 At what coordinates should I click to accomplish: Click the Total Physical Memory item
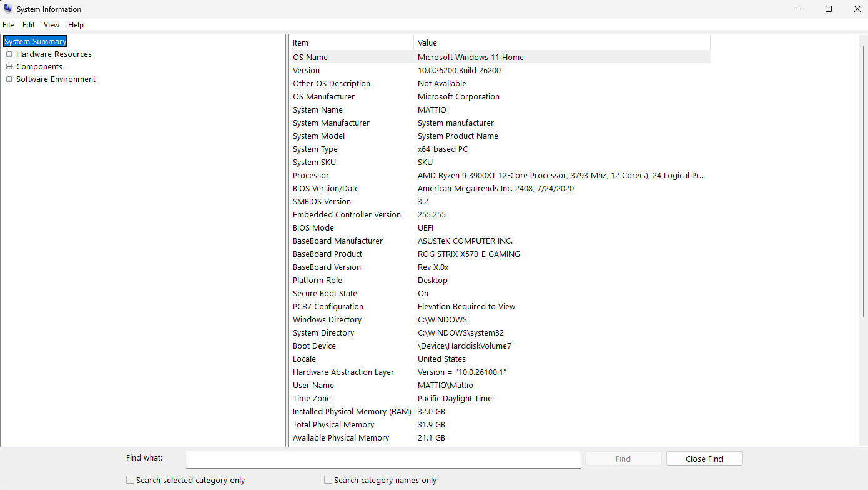pos(333,425)
